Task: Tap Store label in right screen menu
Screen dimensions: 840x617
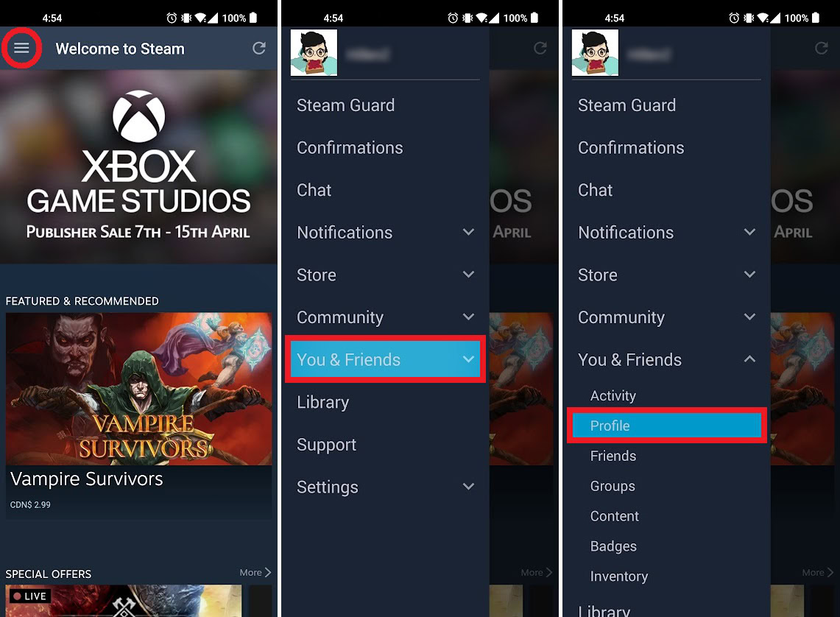Action: pos(597,275)
